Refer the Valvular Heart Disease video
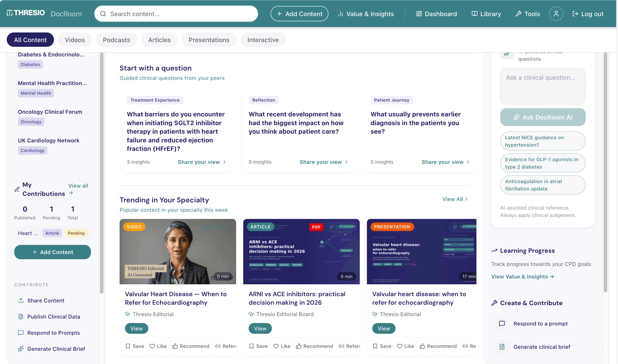This screenshot has width=618, height=364. pyautogui.click(x=226, y=346)
